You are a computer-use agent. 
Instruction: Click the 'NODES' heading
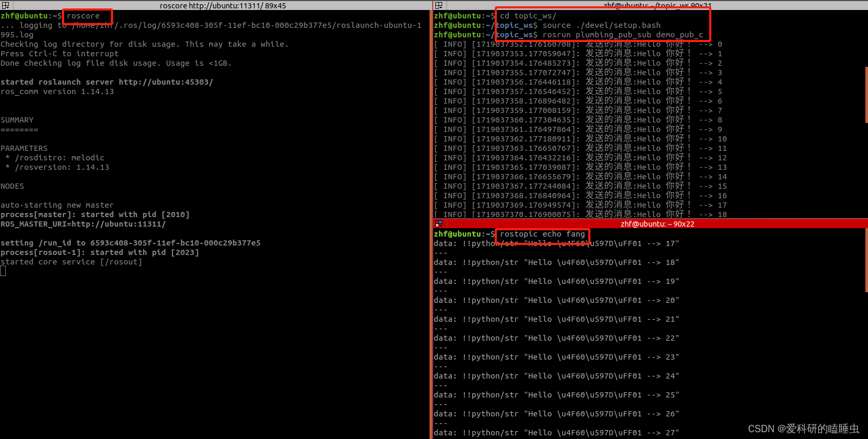(12, 186)
